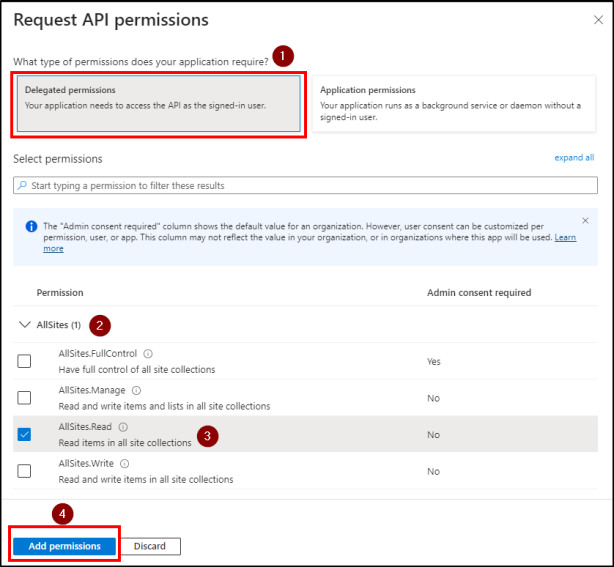Close the Request API permissions panel
This screenshot has width=614, height=567.
pyautogui.click(x=598, y=20)
